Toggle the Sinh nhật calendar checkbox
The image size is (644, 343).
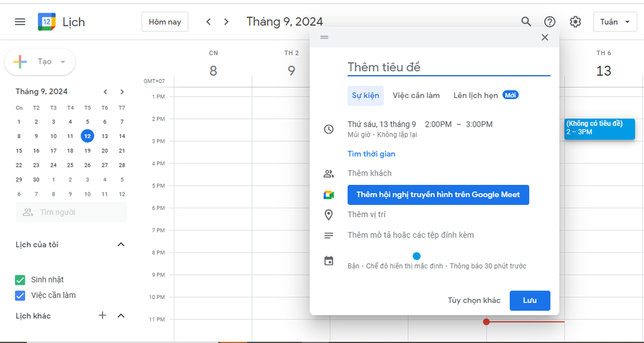[20, 279]
